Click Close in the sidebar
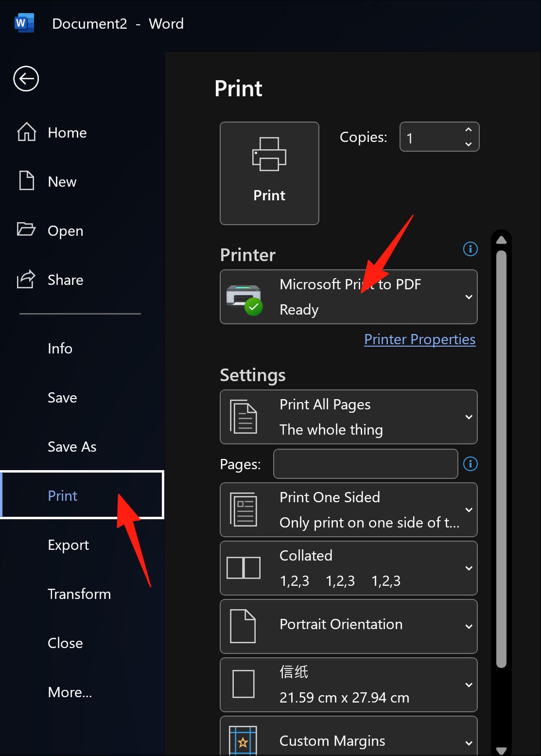 [65, 643]
